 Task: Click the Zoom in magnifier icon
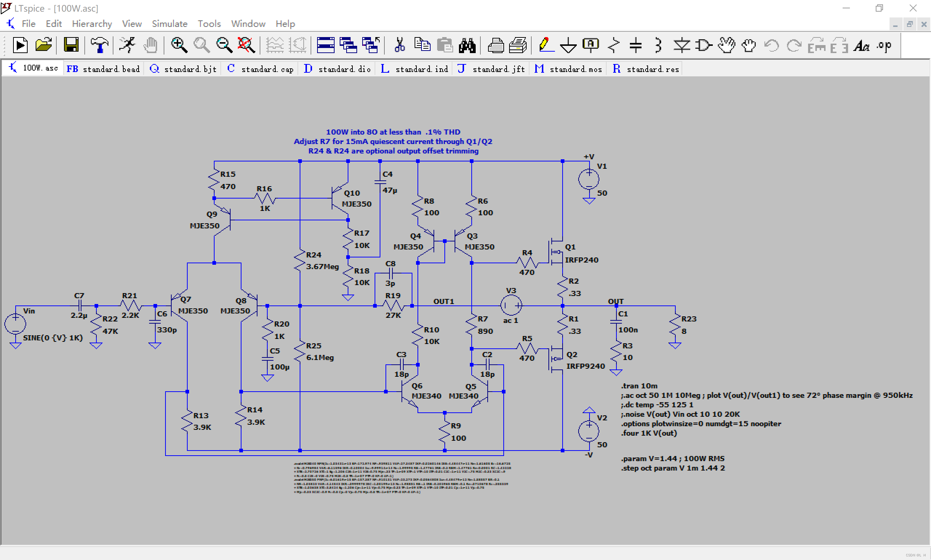[x=179, y=45]
